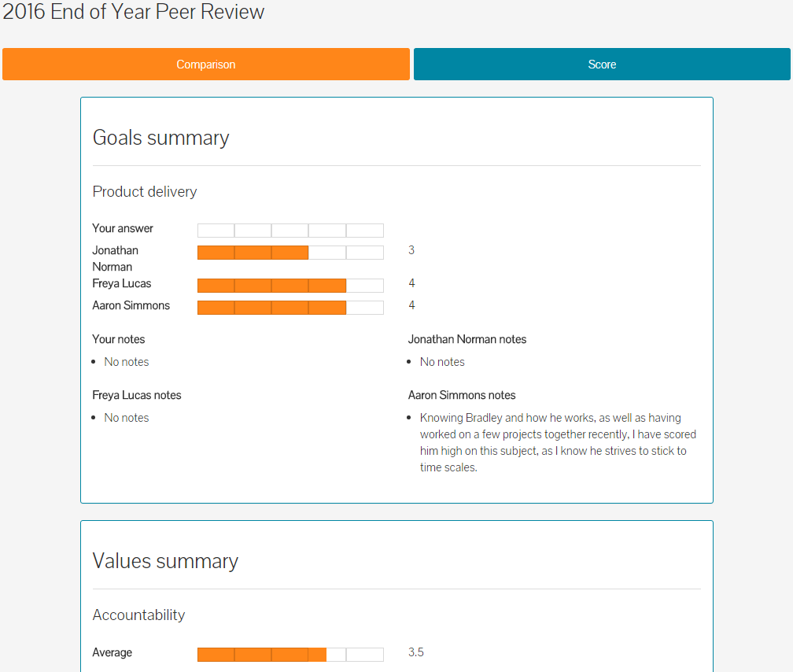Image resolution: width=793 pixels, height=672 pixels.
Task: Click Jonathan Norman's score value 3
Action: (x=411, y=250)
